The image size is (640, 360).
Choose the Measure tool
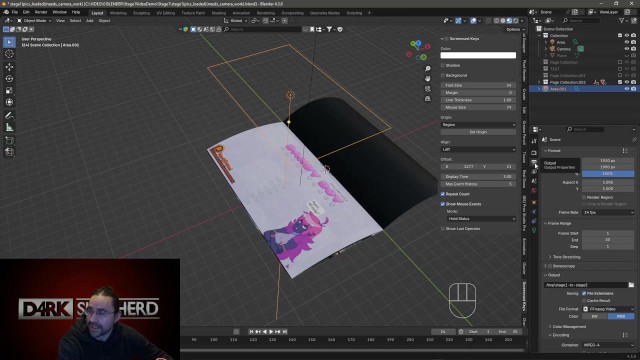tap(9, 128)
